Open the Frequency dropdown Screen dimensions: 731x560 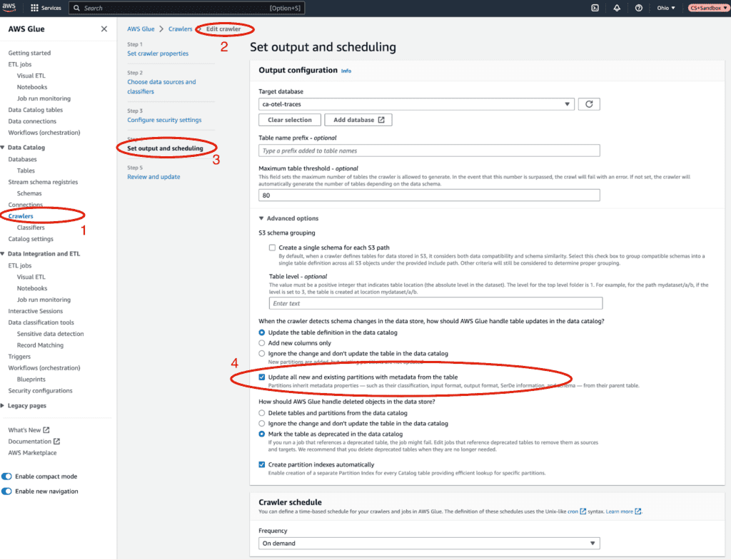point(429,544)
